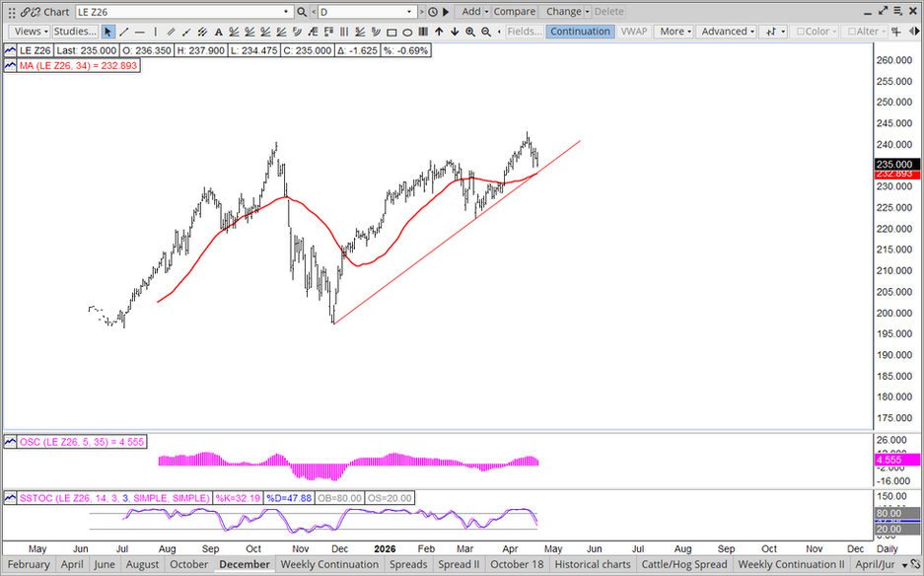The width and height of the screenshot is (924, 576).
Task: Click the zoom out magnifier
Action: [486, 32]
